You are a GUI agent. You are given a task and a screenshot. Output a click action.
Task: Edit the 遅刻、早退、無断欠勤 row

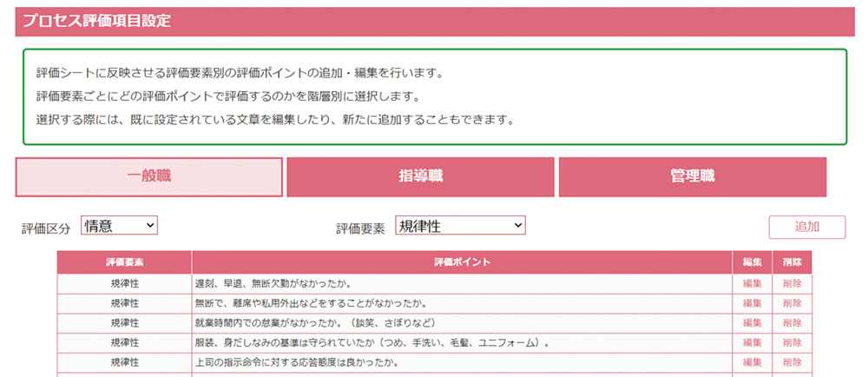752,283
